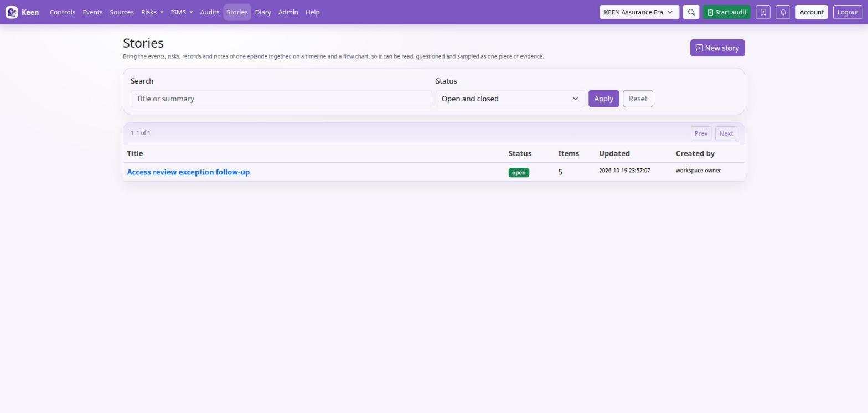Open the Status filter dropdown
The image size is (868, 413).
click(510, 99)
